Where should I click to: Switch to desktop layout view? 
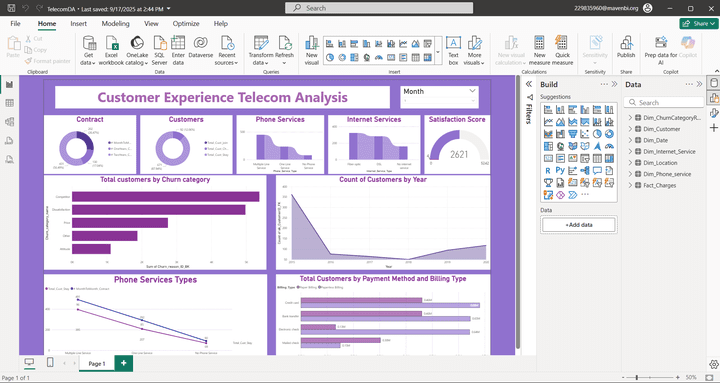point(29,363)
